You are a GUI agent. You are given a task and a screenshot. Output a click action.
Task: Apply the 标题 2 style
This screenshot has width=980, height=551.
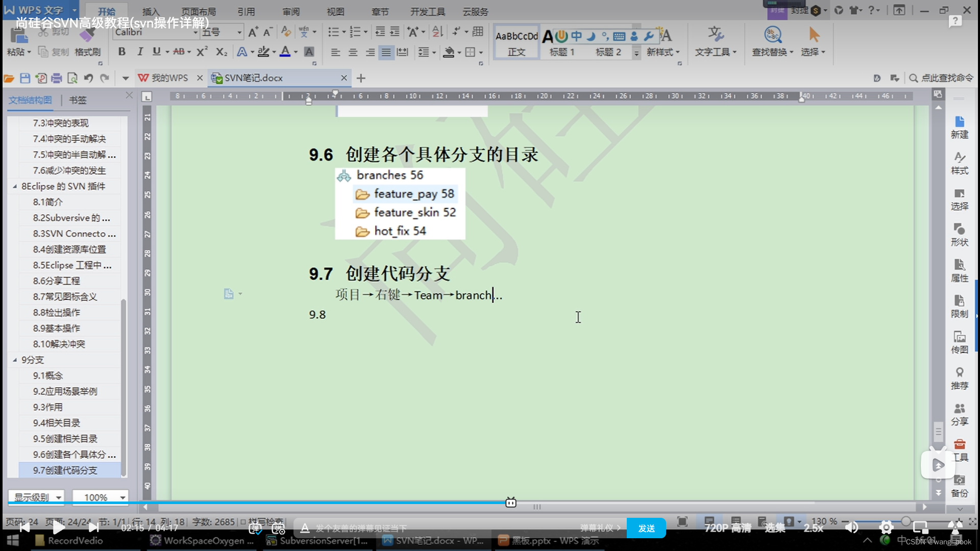coord(608,52)
